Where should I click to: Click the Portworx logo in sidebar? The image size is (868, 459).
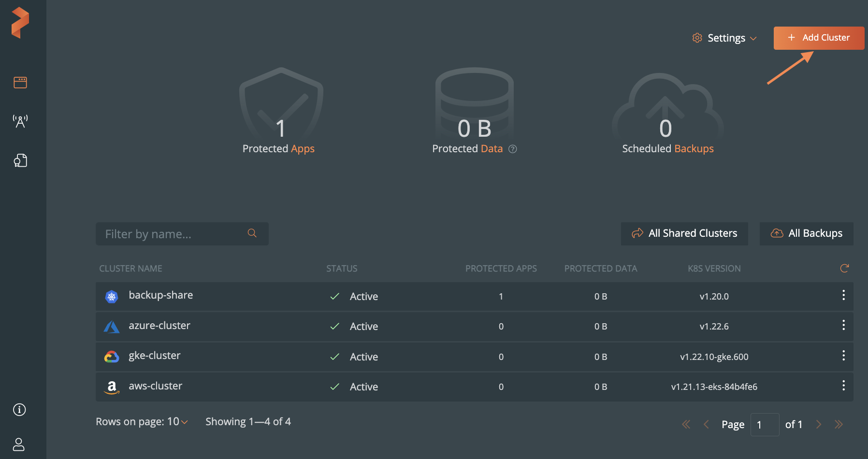pyautogui.click(x=20, y=23)
